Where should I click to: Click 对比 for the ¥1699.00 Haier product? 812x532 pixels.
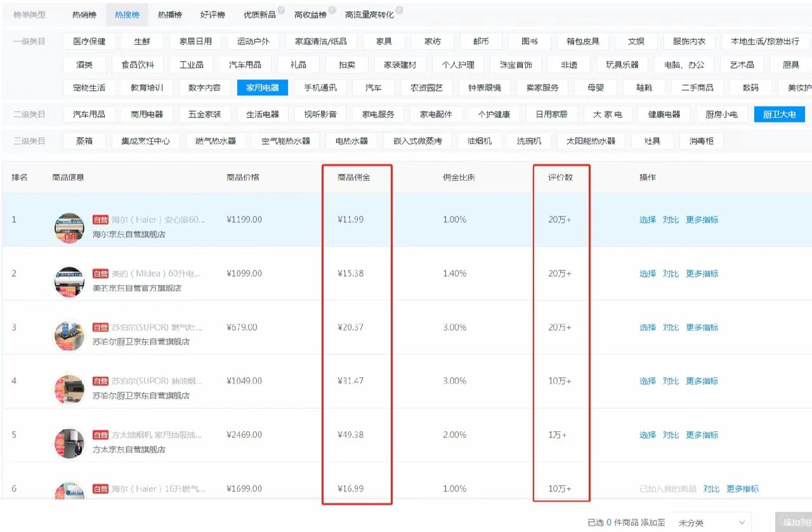tap(711, 489)
